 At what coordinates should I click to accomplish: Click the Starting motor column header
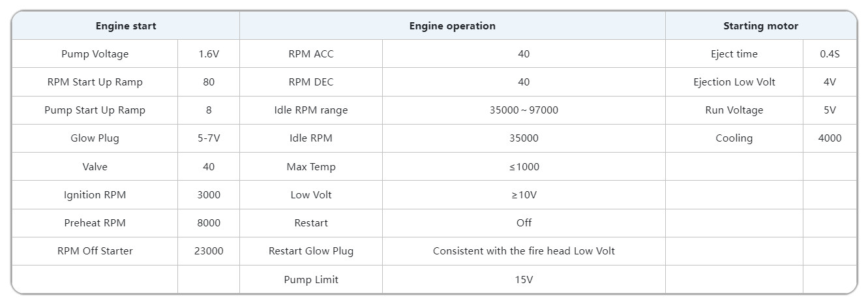pyautogui.click(x=760, y=26)
